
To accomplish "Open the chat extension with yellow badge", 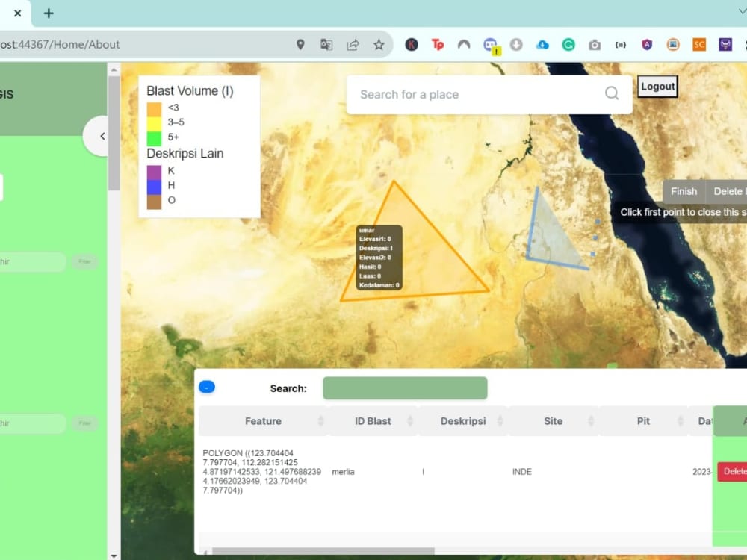I will [x=491, y=46].
